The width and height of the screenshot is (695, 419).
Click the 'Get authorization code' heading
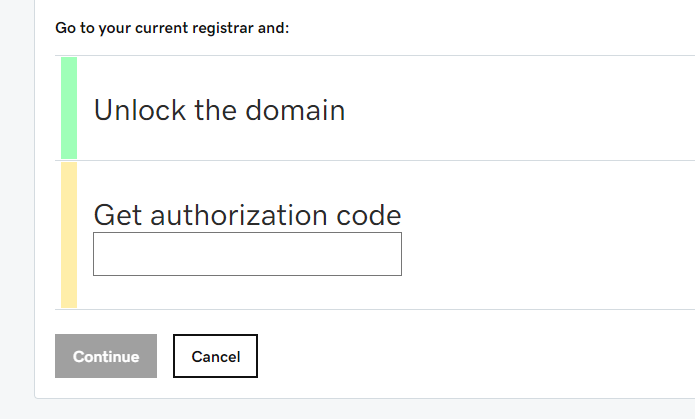pos(247,215)
